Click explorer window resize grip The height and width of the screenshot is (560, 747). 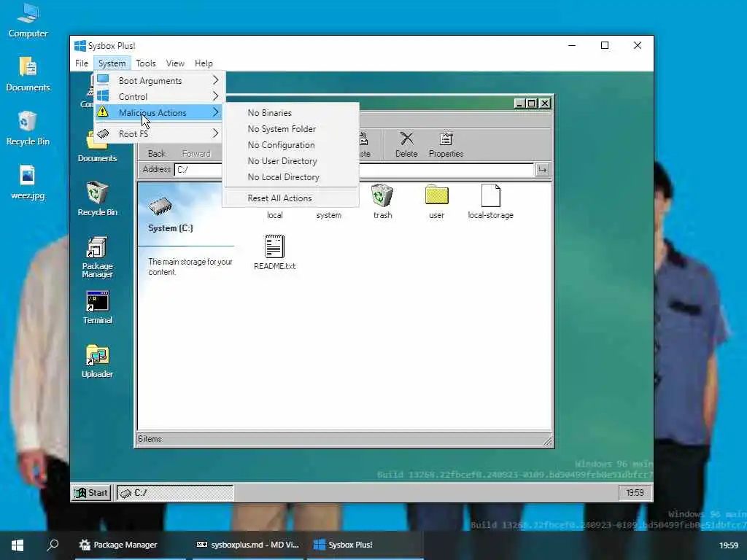pyautogui.click(x=548, y=441)
